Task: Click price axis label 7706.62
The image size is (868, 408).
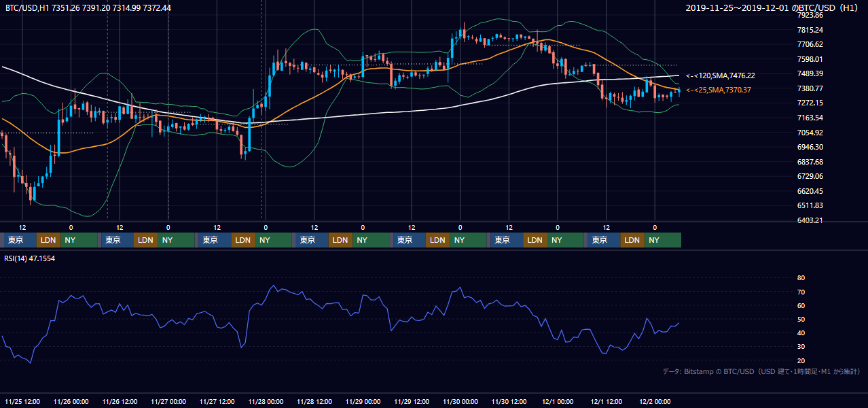Action: (810, 44)
